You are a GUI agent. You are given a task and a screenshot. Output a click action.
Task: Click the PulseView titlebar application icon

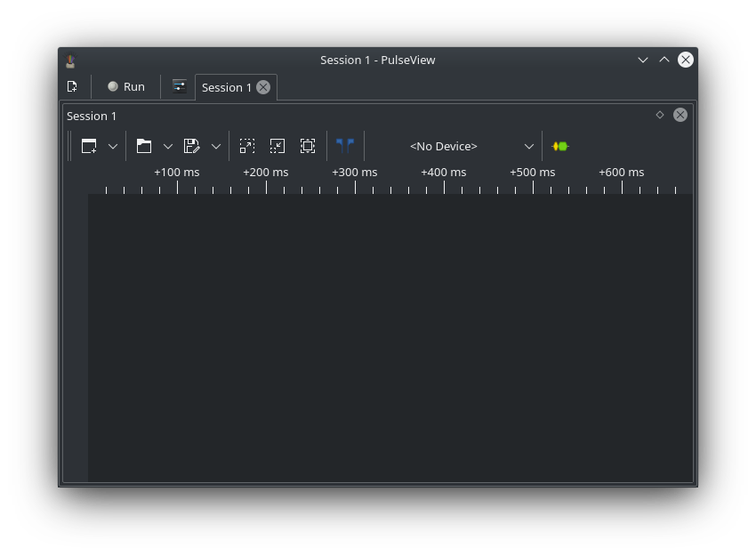tap(70, 60)
